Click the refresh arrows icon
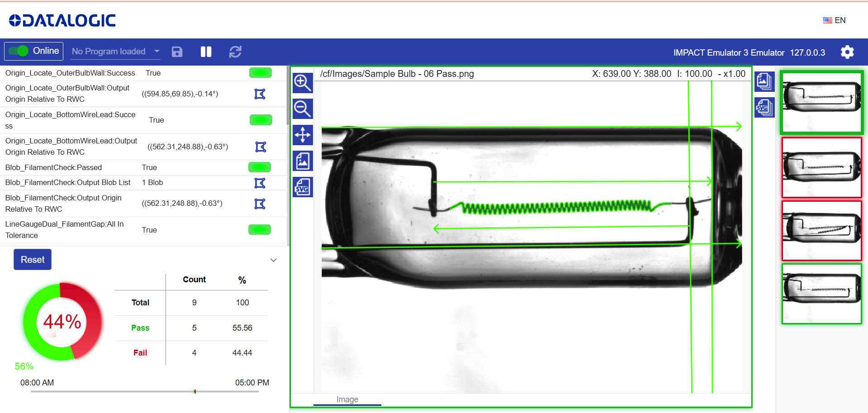The width and height of the screenshot is (868, 413). (x=235, y=52)
